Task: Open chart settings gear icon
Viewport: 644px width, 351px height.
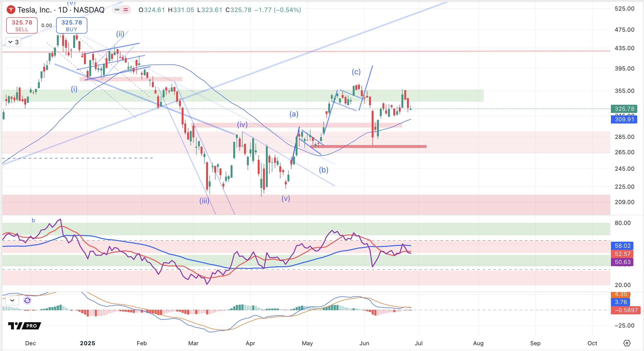Action: (x=627, y=343)
